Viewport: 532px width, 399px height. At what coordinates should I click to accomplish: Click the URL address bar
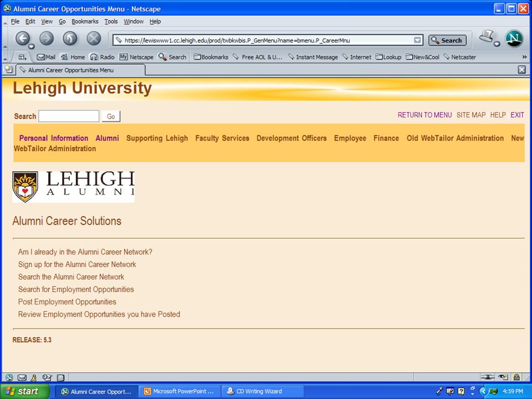[268, 40]
